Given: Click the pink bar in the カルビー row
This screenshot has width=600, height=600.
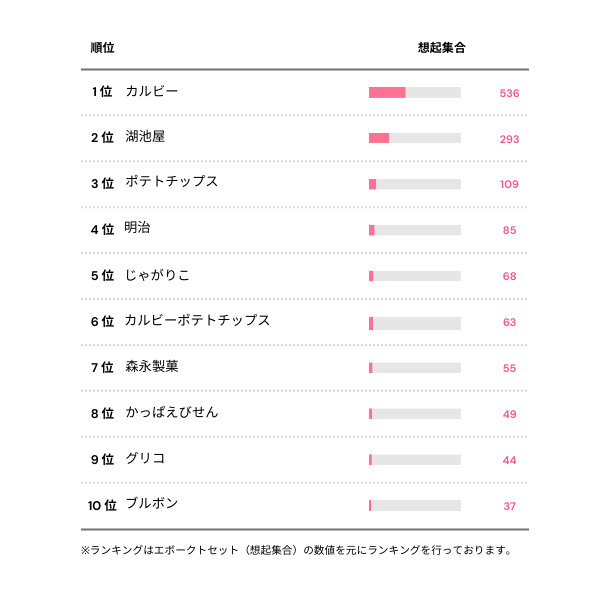Looking at the screenshot, I should (x=387, y=93).
